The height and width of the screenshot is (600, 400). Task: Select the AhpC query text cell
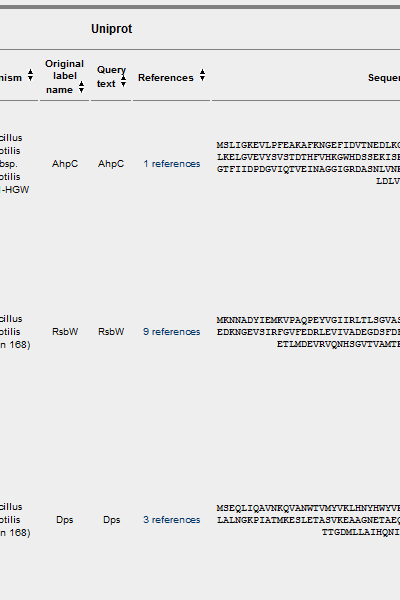tap(111, 164)
